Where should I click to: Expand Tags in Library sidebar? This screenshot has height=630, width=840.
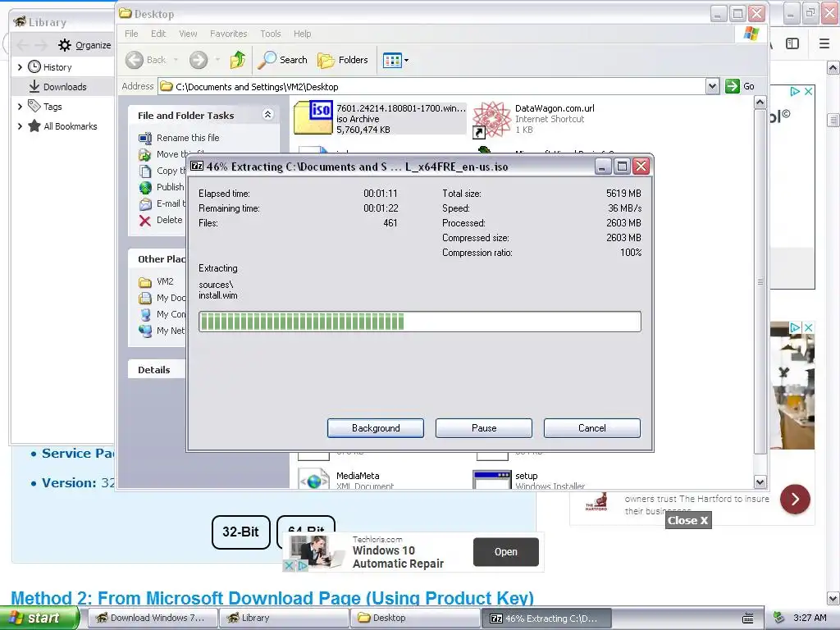[x=20, y=107]
